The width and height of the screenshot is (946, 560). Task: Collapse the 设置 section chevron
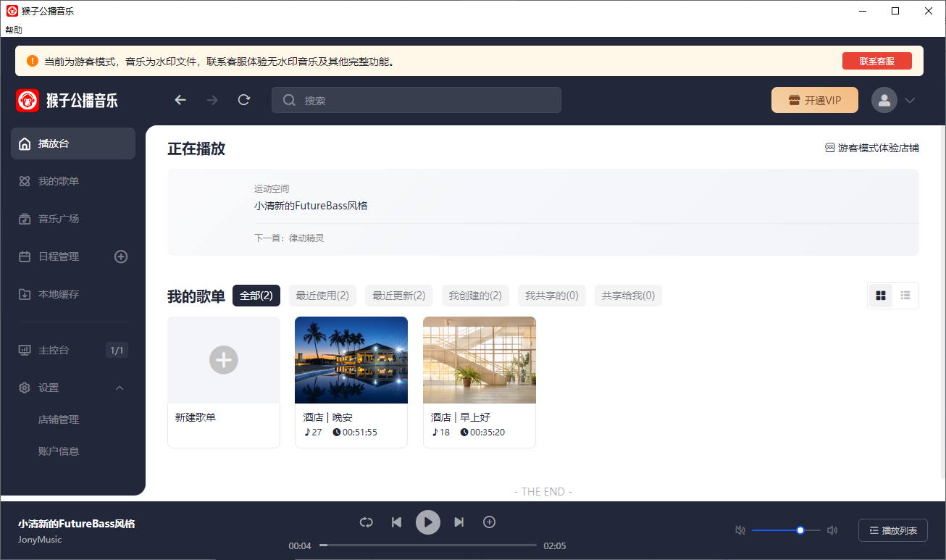coord(120,387)
